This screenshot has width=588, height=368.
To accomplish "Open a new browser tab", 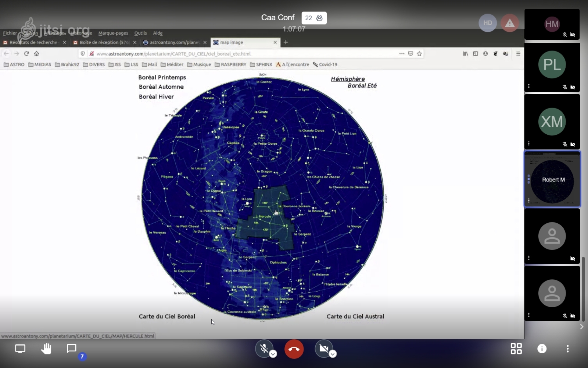I will pyautogui.click(x=286, y=42).
